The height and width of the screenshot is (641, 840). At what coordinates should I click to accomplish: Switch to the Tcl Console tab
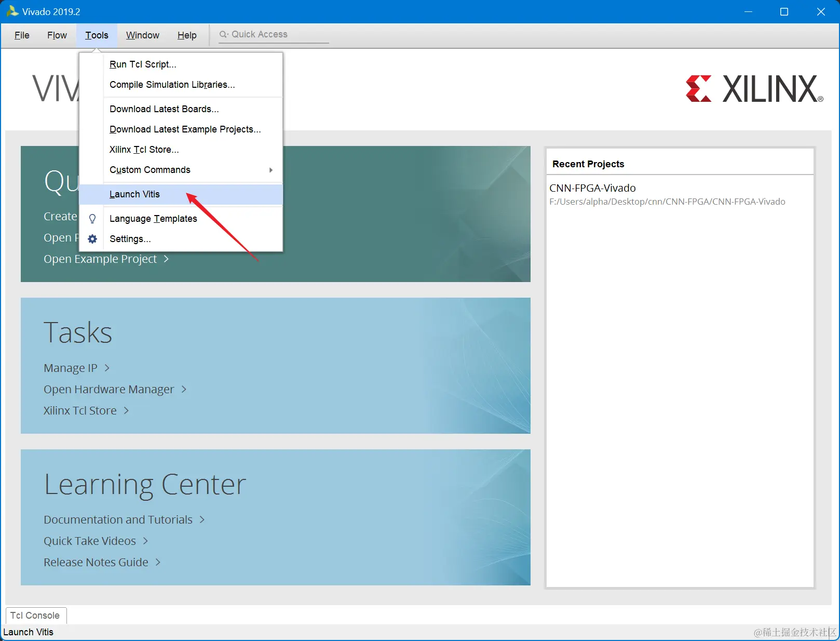35,616
